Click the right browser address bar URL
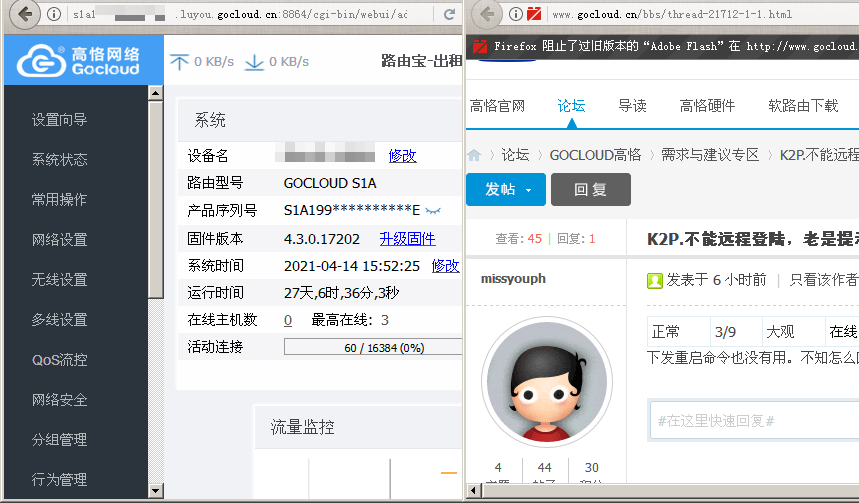 672,14
